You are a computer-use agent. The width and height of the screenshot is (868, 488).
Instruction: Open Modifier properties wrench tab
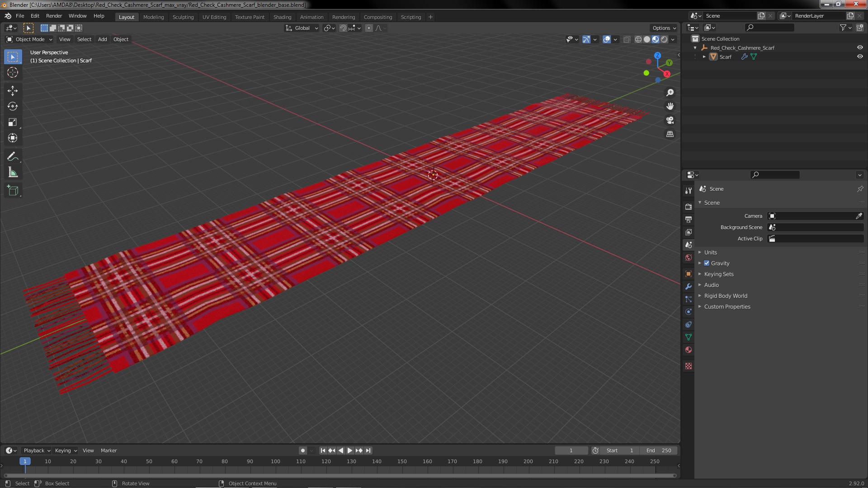pyautogui.click(x=689, y=286)
